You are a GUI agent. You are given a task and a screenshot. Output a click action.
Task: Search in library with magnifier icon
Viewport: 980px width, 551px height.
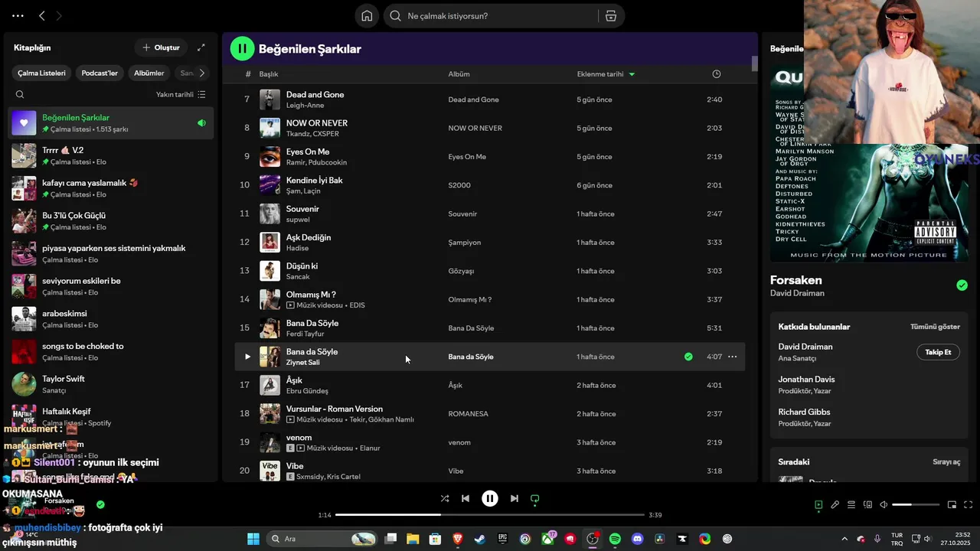20,95
